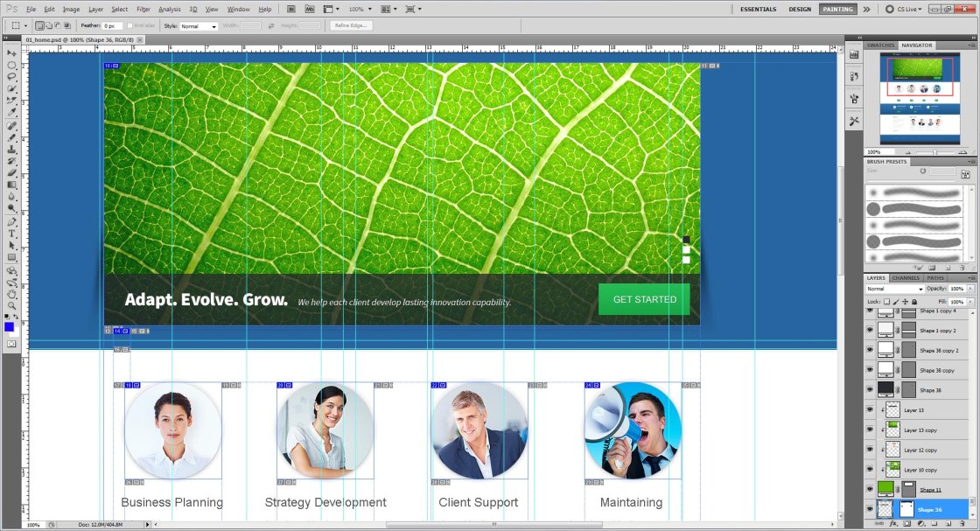Select the Eyedropper tool
Viewport: 980px width, 531px height.
point(12,113)
